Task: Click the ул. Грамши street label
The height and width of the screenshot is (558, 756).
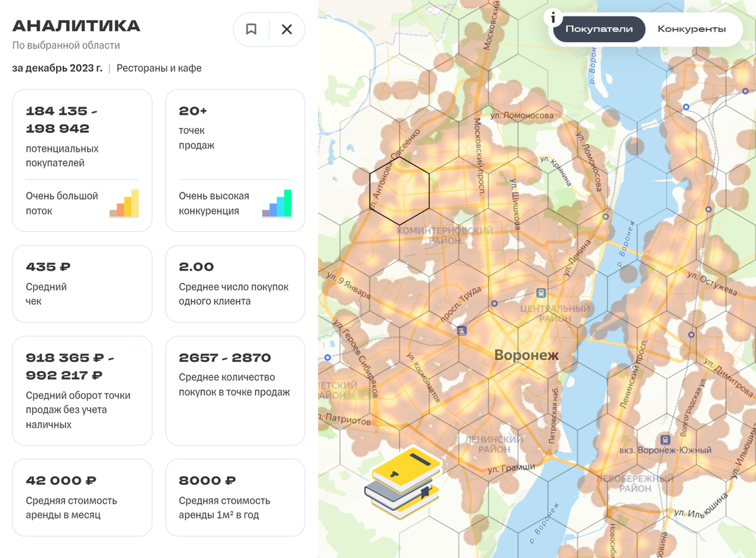Action: click(512, 468)
